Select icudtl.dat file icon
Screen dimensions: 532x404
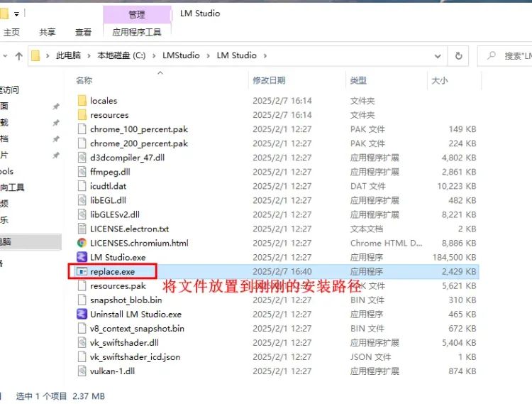[82, 186]
